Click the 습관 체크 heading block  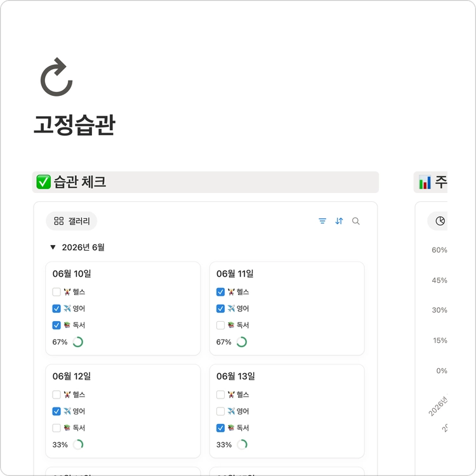coord(206,182)
